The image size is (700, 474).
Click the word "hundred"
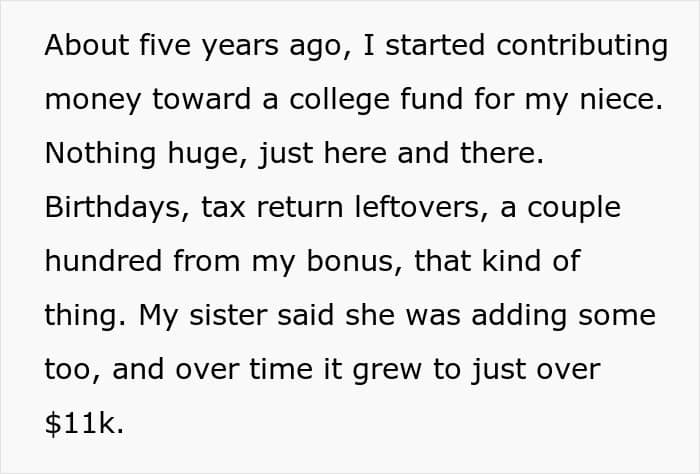click(103, 261)
